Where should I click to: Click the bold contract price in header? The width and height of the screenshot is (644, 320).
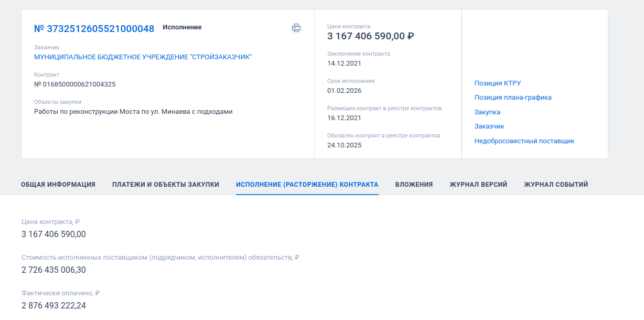[x=370, y=36]
